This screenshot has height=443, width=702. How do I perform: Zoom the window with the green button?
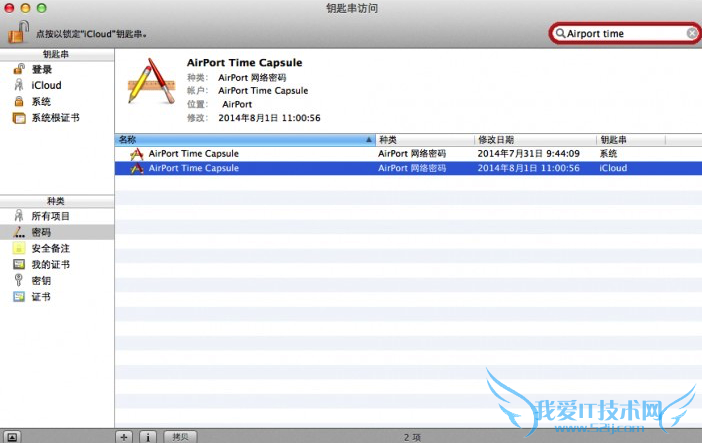point(42,8)
